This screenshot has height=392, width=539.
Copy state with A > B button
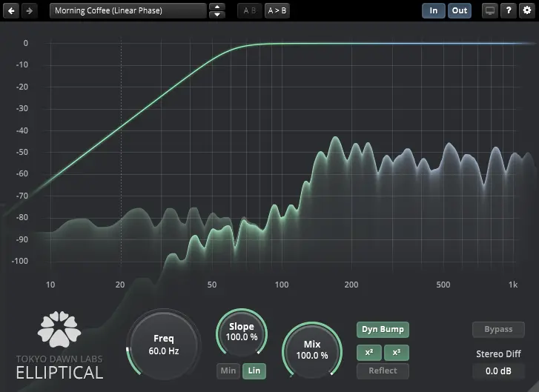[x=277, y=10]
